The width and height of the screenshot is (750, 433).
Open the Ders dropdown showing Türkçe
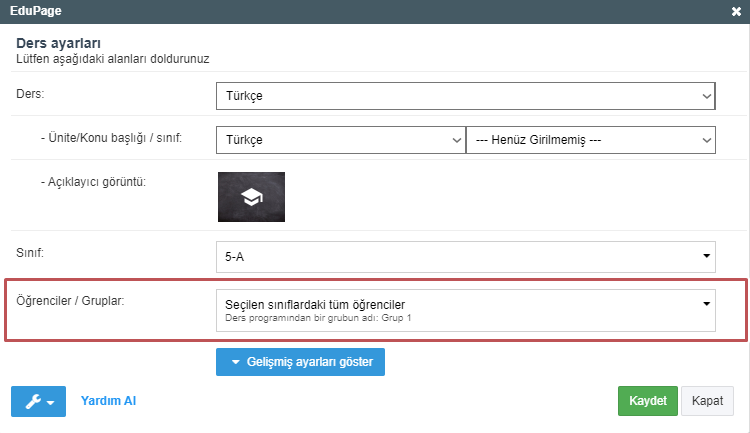tap(465, 96)
